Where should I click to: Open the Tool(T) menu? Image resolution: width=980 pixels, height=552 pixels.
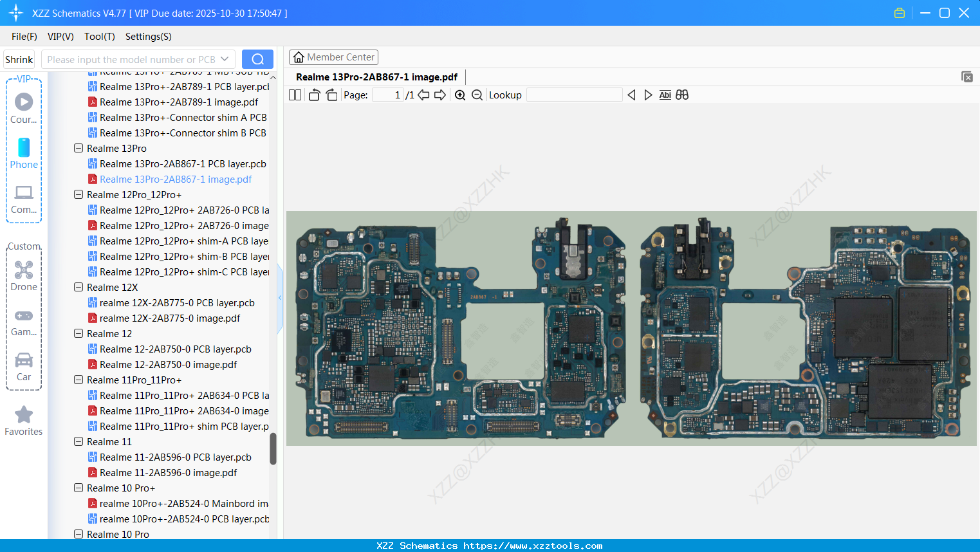(x=100, y=37)
